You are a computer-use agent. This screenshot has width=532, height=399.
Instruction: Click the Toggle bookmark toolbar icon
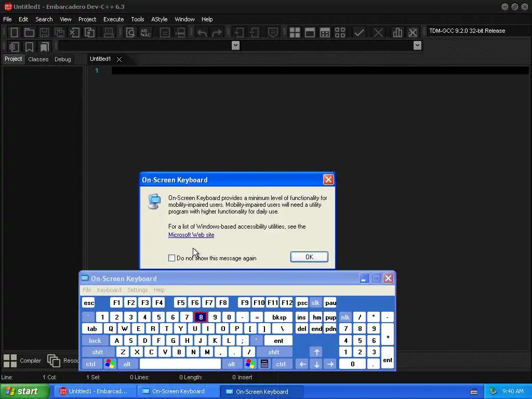[30, 46]
